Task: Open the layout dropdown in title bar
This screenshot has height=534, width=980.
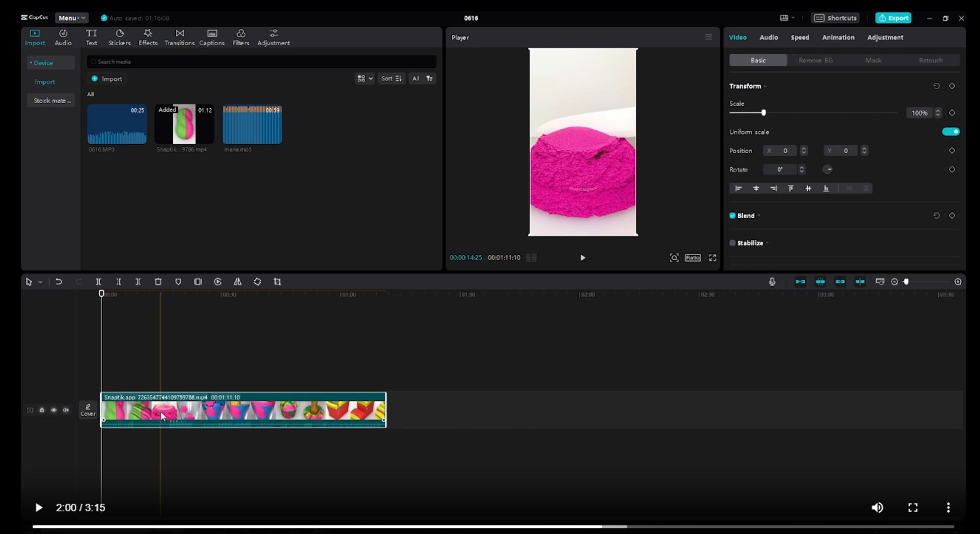Action: click(787, 18)
